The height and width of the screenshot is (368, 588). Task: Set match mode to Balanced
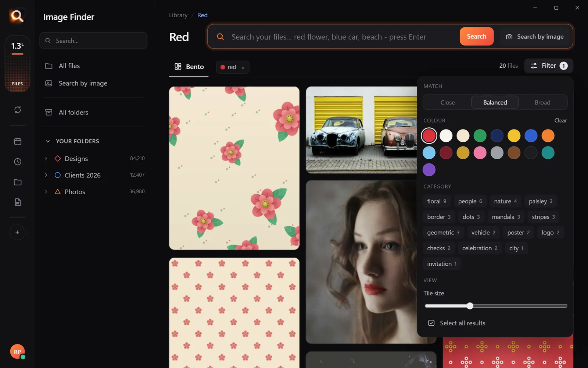click(x=495, y=102)
